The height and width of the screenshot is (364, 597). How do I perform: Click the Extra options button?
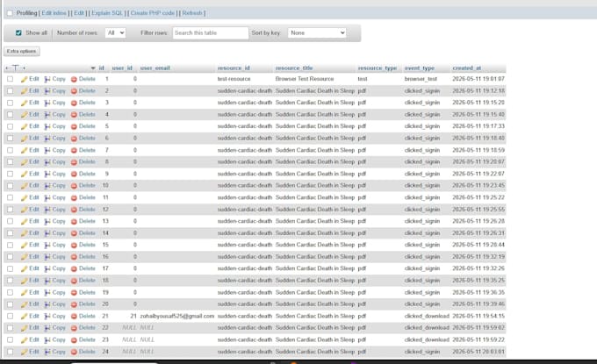point(22,52)
